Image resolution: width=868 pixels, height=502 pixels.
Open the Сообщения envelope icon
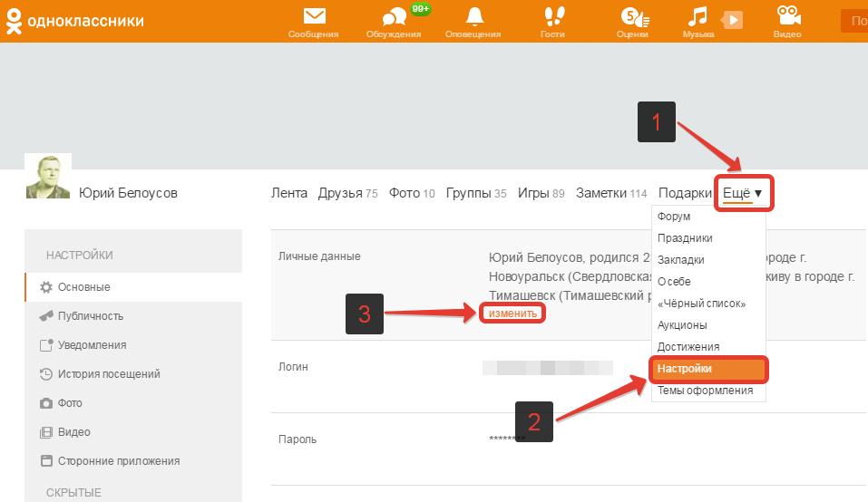(314, 16)
